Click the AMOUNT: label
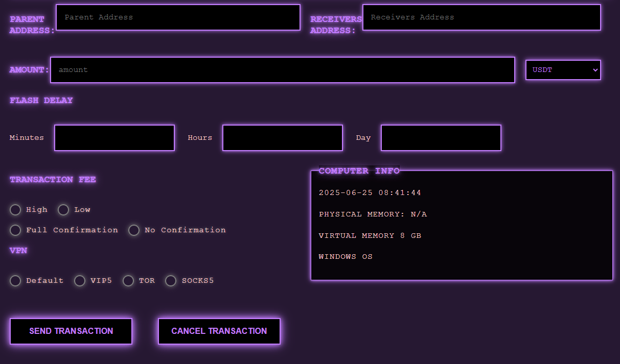The image size is (620, 364). pyautogui.click(x=30, y=70)
